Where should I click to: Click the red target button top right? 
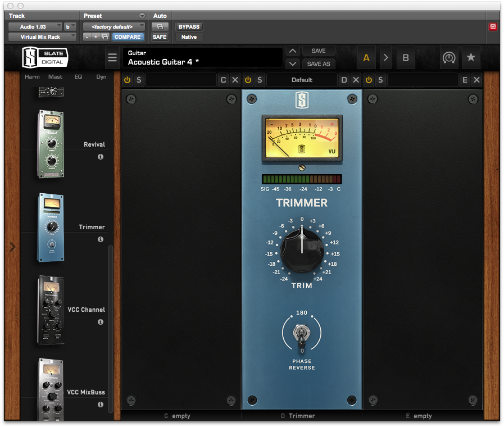(x=493, y=26)
